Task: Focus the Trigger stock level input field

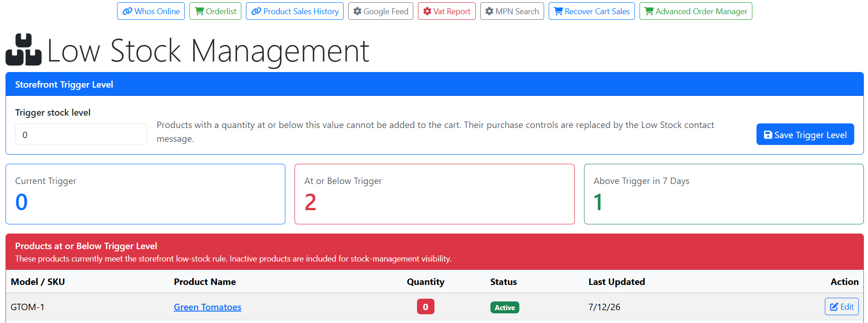Action: [x=81, y=134]
